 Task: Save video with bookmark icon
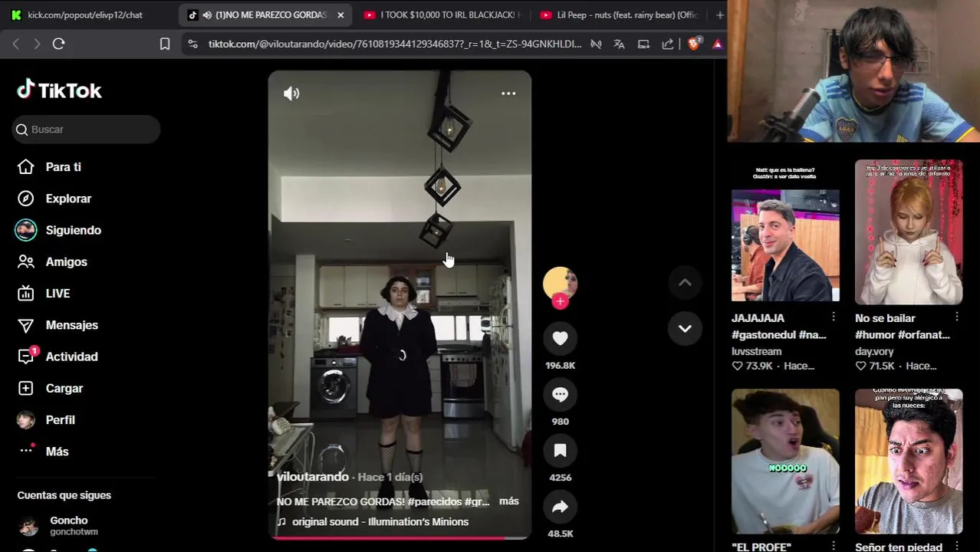click(560, 450)
